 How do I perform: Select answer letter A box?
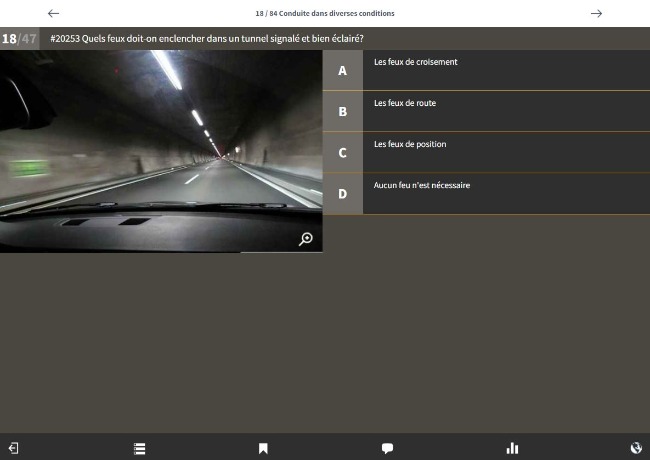(x=342, y=71)
